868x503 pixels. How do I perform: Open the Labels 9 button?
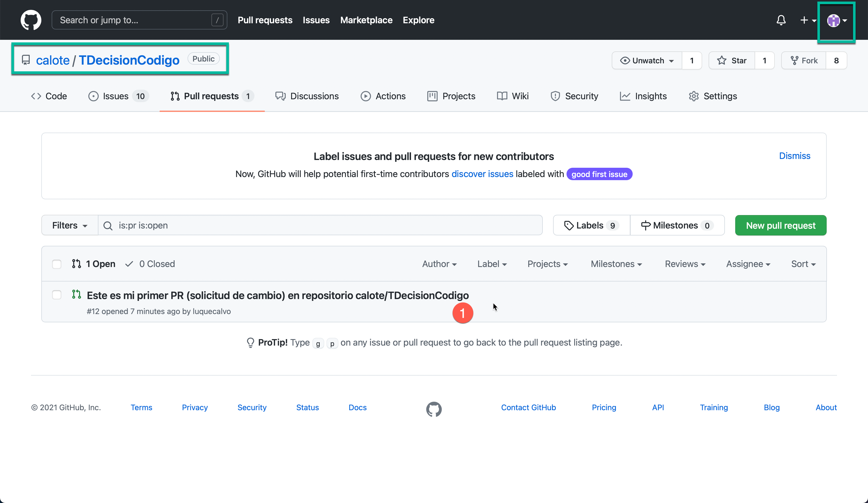tap(591, 225)
